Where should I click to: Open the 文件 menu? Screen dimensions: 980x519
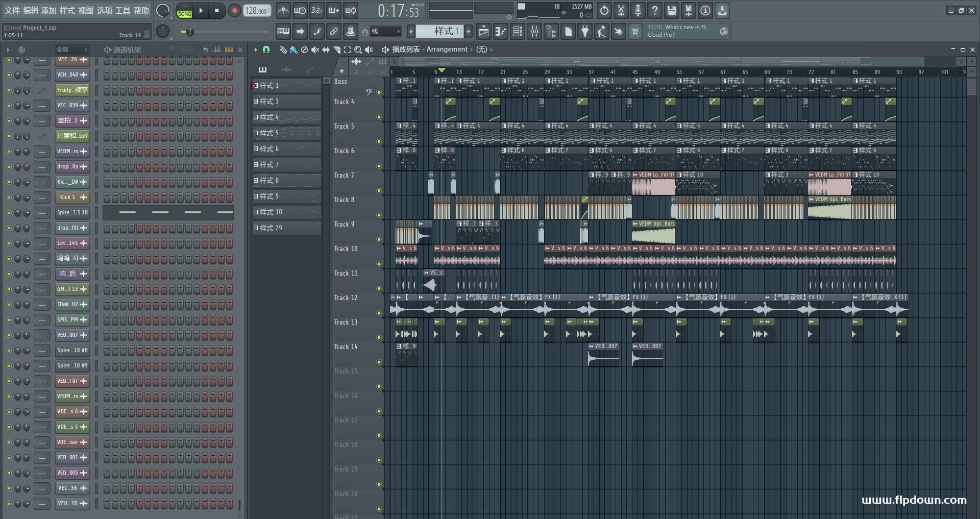point(12,10)
